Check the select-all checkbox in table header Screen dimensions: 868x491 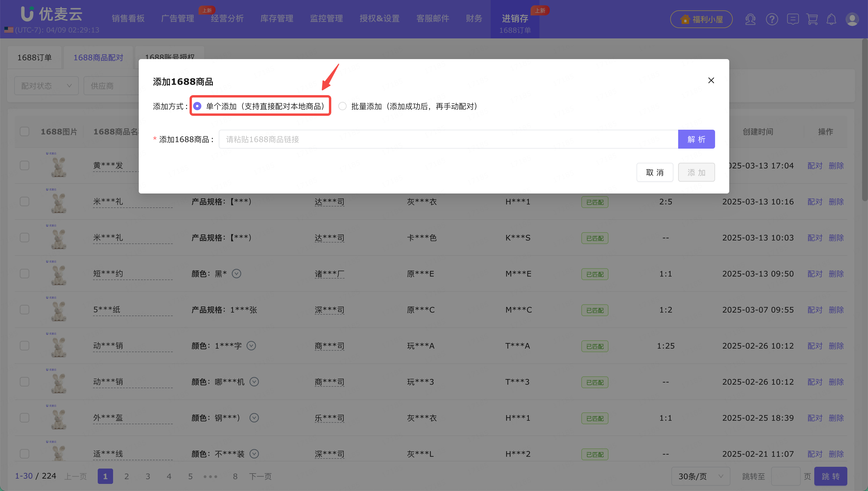pyautogui.click(x=24, y=131)
